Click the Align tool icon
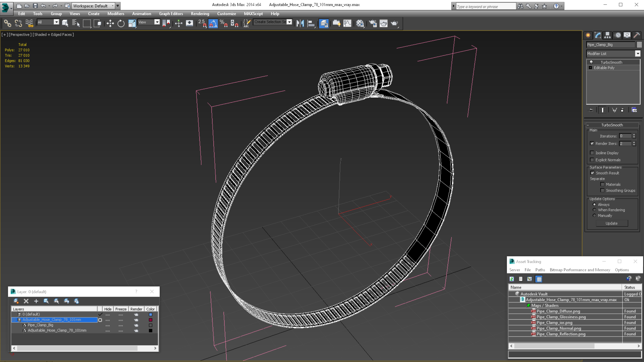 (311, 23)
